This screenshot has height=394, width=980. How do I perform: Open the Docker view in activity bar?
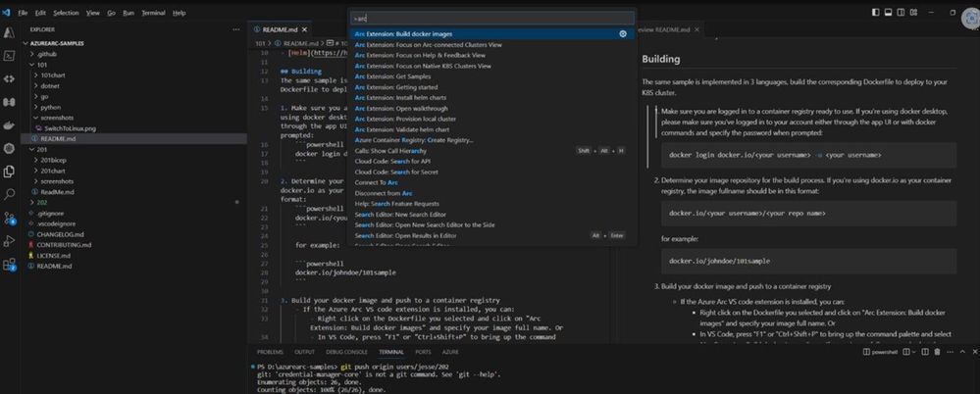tap(10, 124)
